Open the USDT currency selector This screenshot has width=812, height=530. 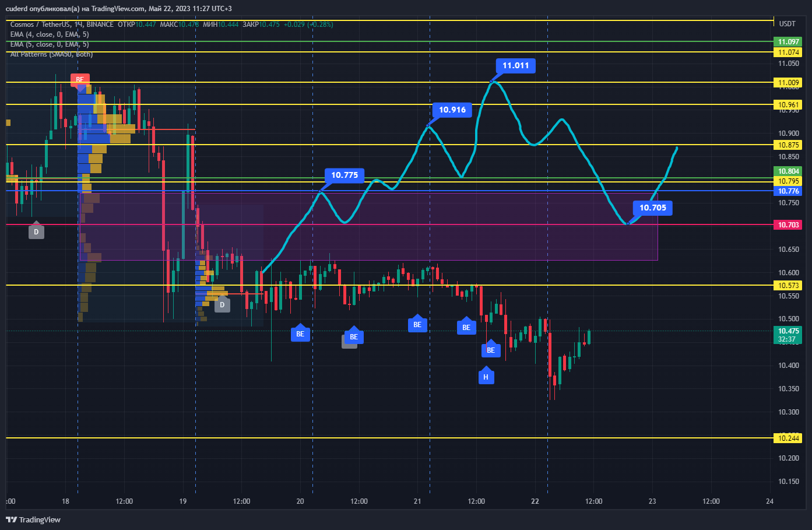tap(788, 24)
